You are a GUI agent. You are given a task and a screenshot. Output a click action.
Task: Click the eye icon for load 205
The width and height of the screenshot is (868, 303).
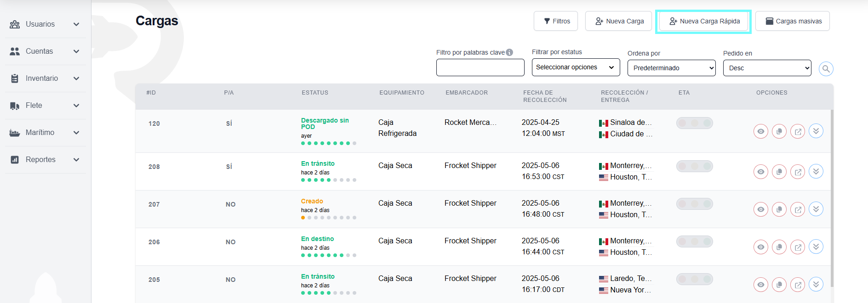pos(761,285)
